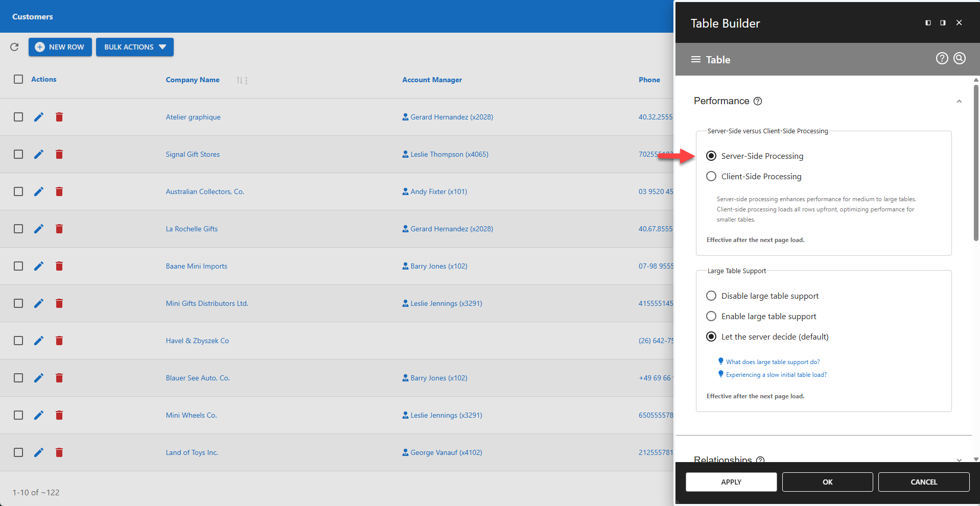The width and height of the screenshot is (980, 506).
Task: Open help using the question mark icon
Action: pyautogui.click(x=941, y=58)
